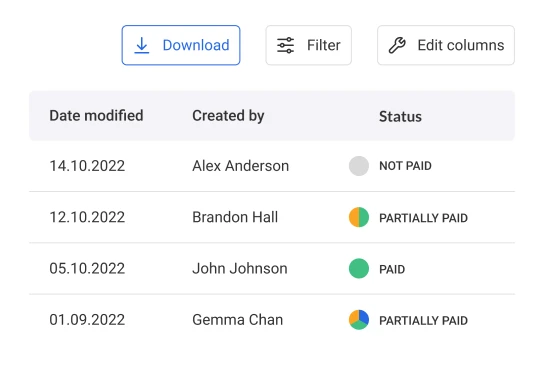Select the date 01.09.2022
Image resolution: width=544 pixels, height=366 pixels.
coord(87,320)
